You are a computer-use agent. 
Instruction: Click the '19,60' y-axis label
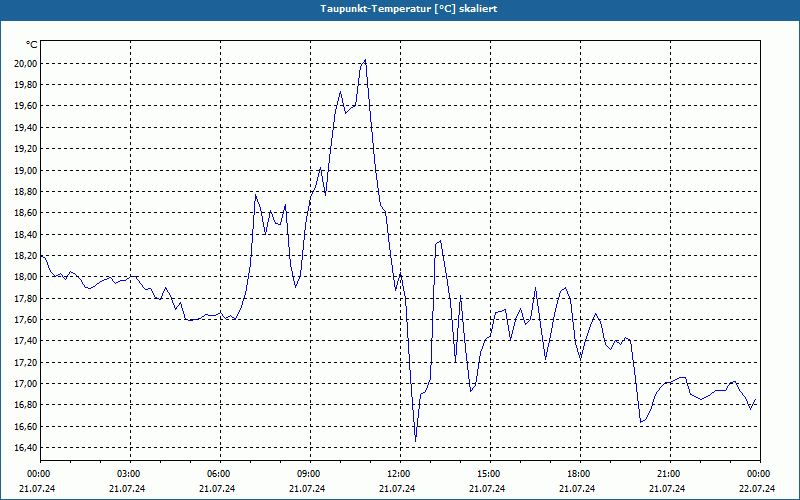point(24,106)
